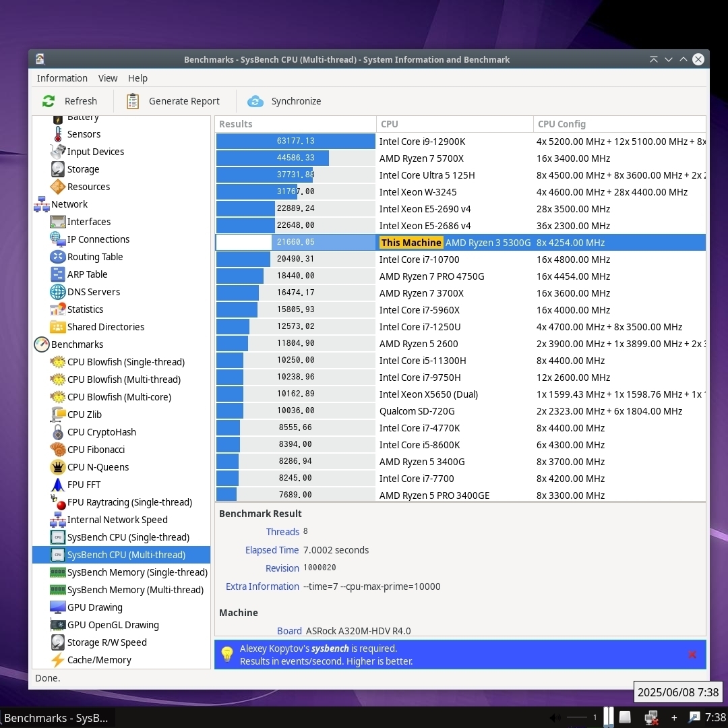728x728 pixels.
Task: Select CPU Blowfish (Multi-core) benchmark
Action: pyautogui.click(x=119, y=397)
